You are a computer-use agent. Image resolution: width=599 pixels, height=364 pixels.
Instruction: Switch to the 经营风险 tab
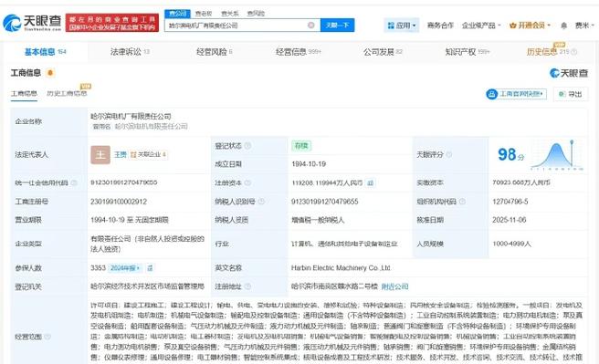pos(215,52)
